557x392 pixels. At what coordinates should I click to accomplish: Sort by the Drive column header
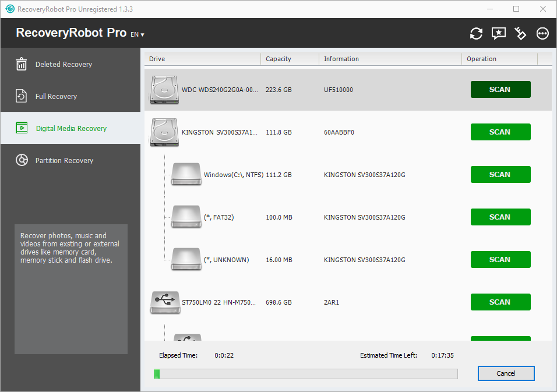[x=203, y=59]
